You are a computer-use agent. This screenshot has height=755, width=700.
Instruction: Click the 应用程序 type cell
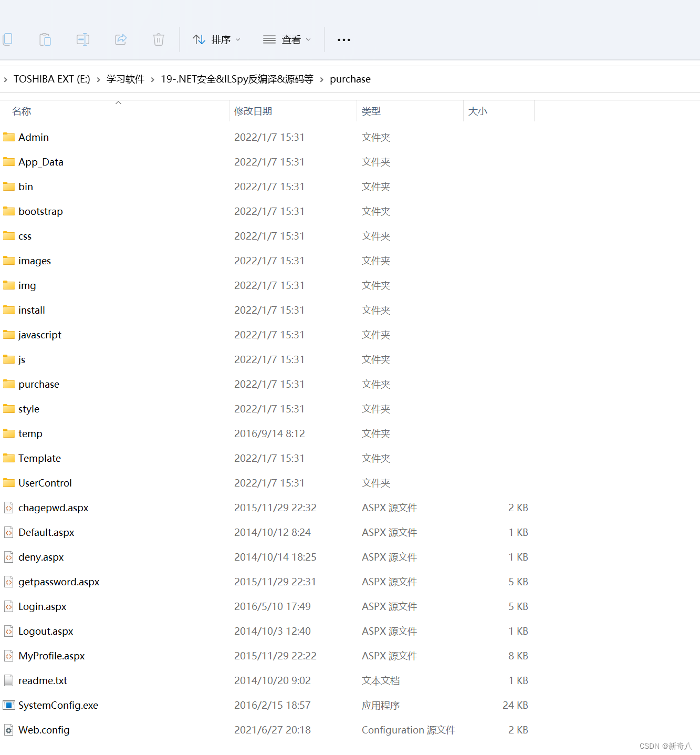381,705
